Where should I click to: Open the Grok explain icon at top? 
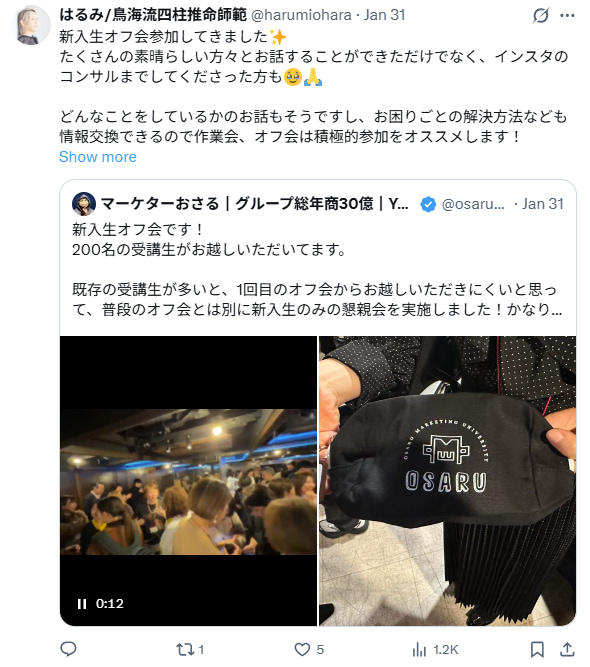tap(541, 16)
